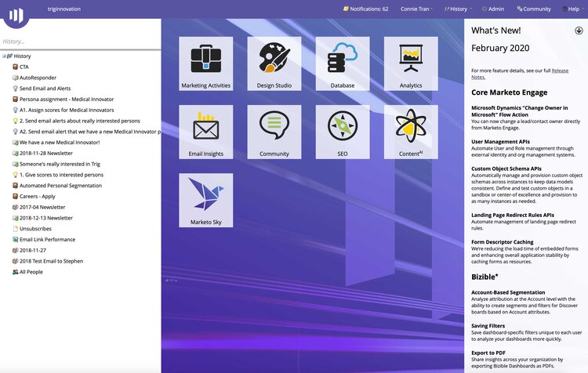This screenshot has width=588, height=373.
Task: Open the History dropdown in top bar
Action: pyautogui.click(x=459, y=9)
